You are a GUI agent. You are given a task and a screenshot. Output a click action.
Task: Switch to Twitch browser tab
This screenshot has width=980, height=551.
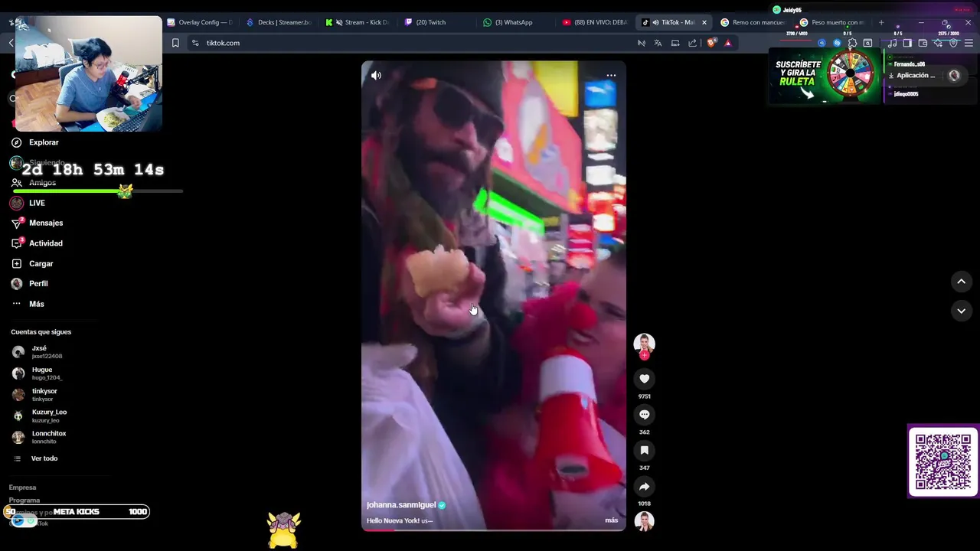pyautogui.click(x=438, y=22)
